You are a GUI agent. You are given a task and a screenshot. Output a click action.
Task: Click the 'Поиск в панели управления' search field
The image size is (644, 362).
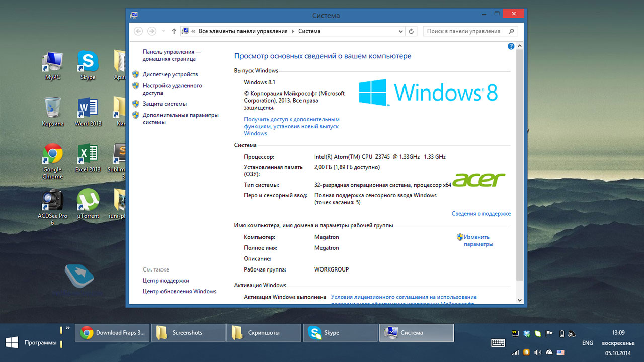[x=470, y=31]
